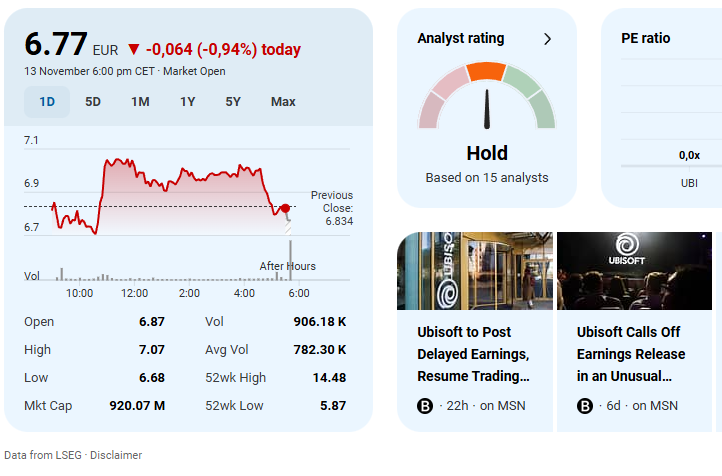Select the 1D time range tab
The height and width of the screenshot is (476, 722).
click(47, 101)
